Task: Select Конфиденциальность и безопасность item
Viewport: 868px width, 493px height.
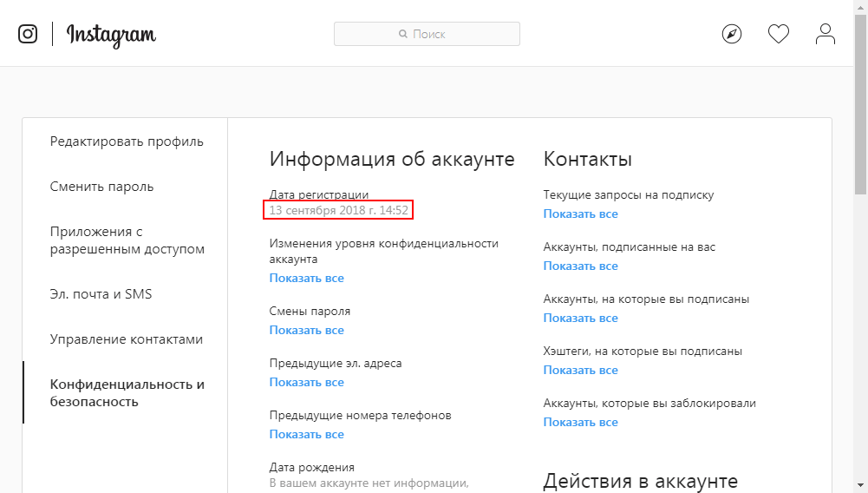Action: 127,392
